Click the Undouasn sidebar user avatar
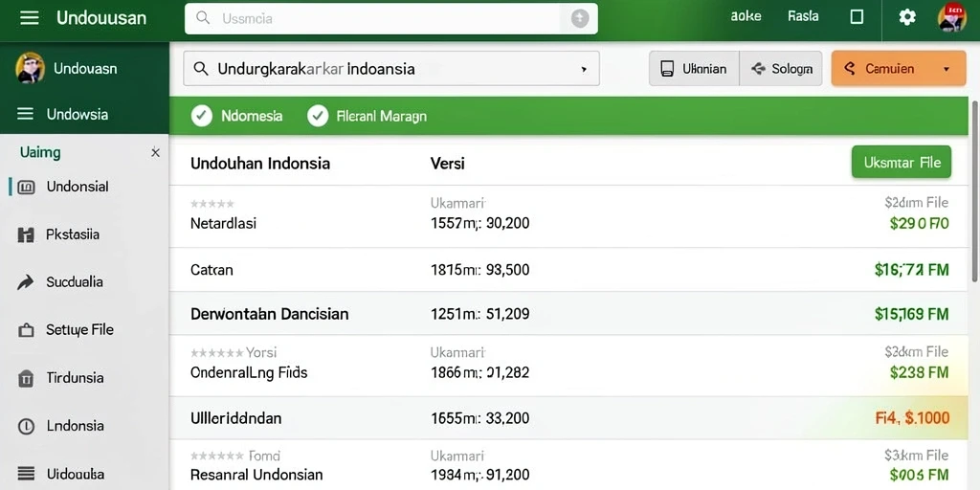 click(30, 68)
